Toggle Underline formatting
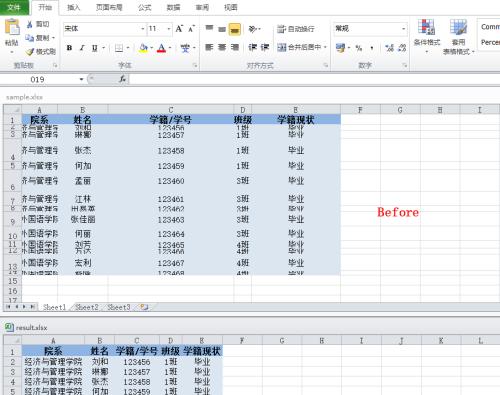 [x=95, y=48]
